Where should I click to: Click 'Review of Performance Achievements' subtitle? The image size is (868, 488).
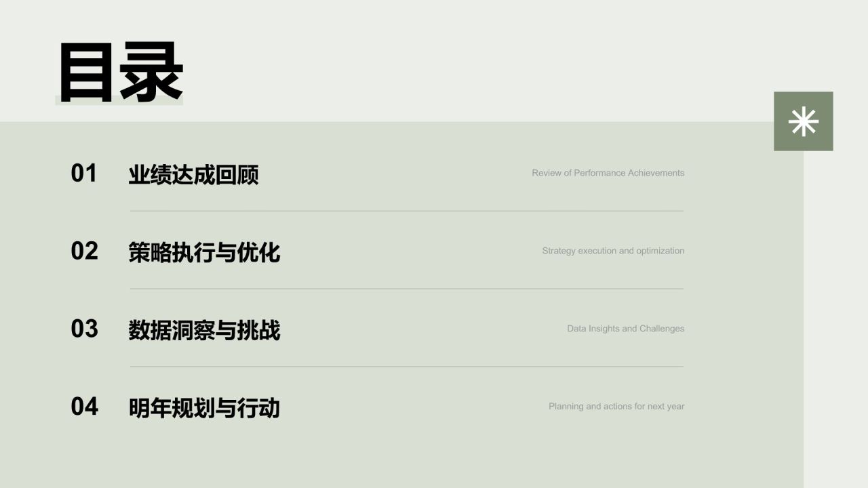click(x=608, y=173)
